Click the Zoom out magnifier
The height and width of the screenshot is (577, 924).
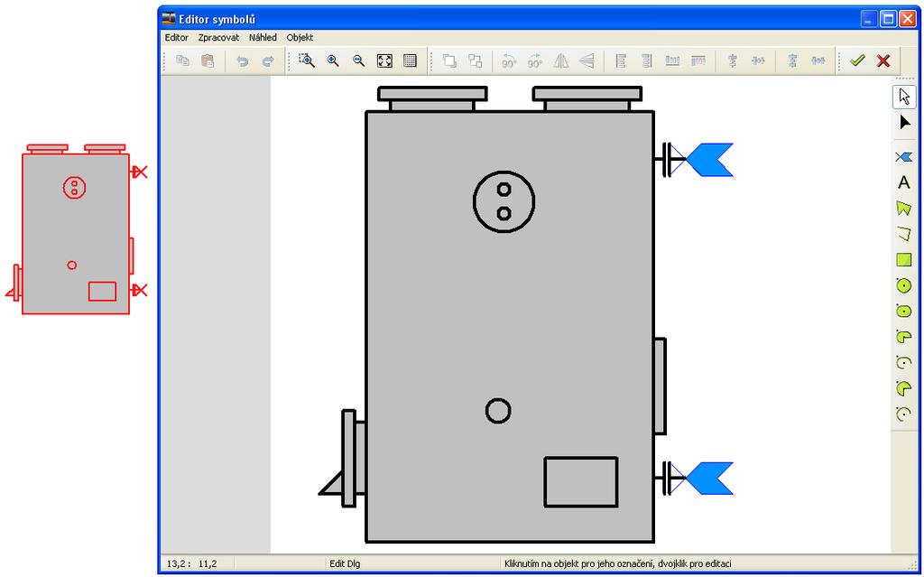click(x=358, y=60)
